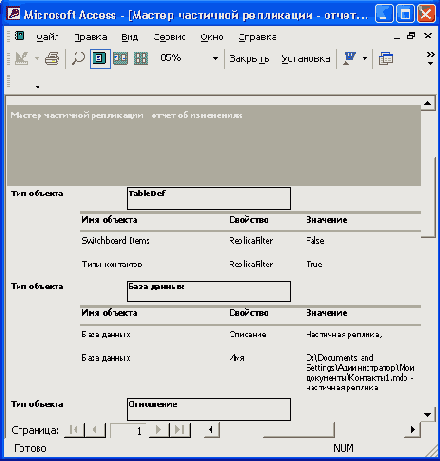Click the database file path value
Image resolution: width=440 pixels, height=461 pixels.
coord(360,372)
